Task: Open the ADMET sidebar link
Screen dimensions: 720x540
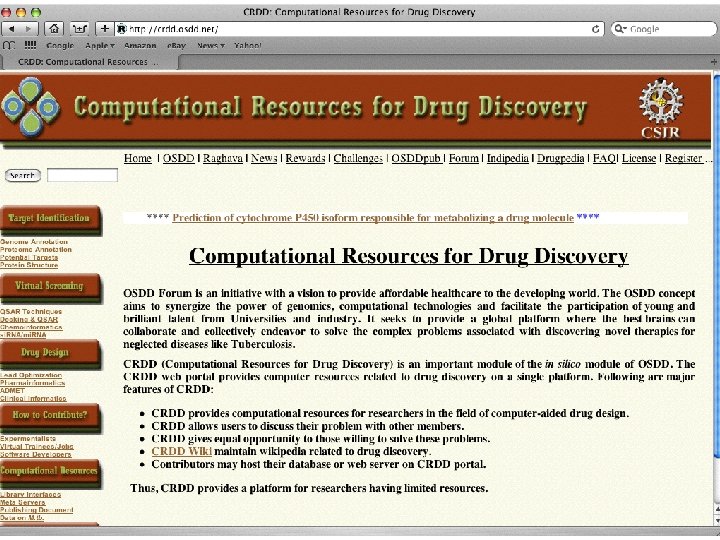Action: [12, 390]
